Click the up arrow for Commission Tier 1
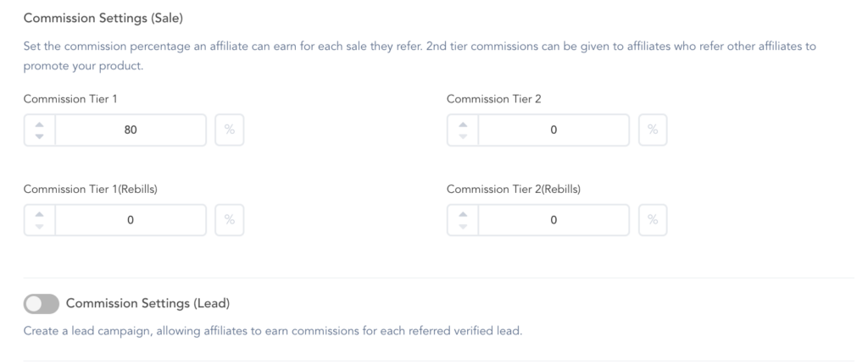The width and height of the screenshot is (868, 364). coord(40,124)
